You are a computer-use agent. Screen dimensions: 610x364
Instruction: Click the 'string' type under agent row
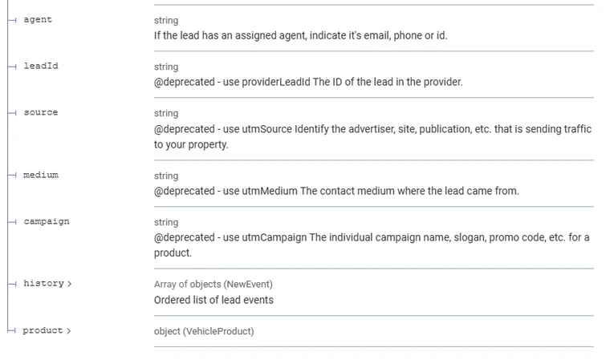(x=166, y=21)
